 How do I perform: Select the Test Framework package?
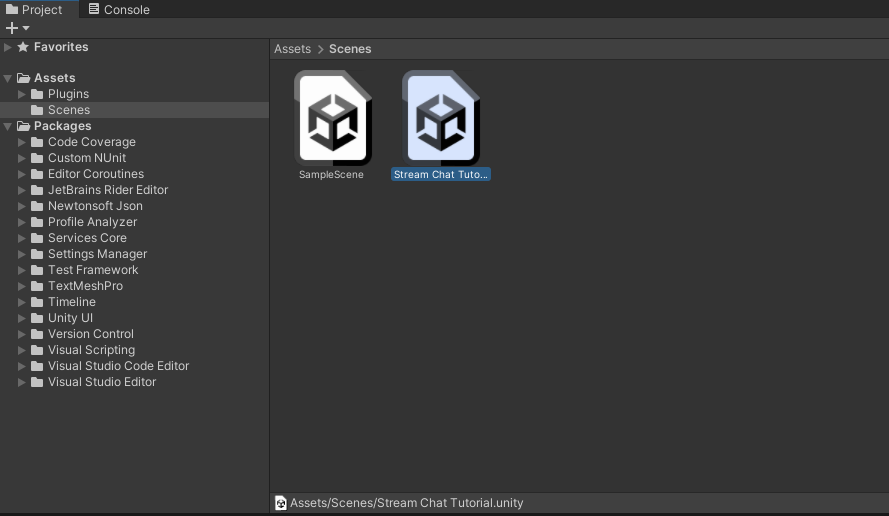pyautogui.click(x=93, y=270)
